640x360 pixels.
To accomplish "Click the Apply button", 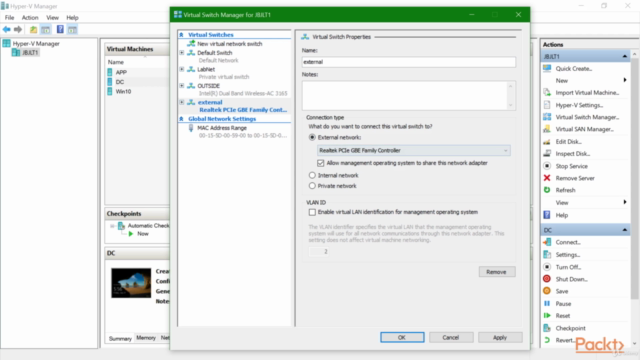I will 500,338.
